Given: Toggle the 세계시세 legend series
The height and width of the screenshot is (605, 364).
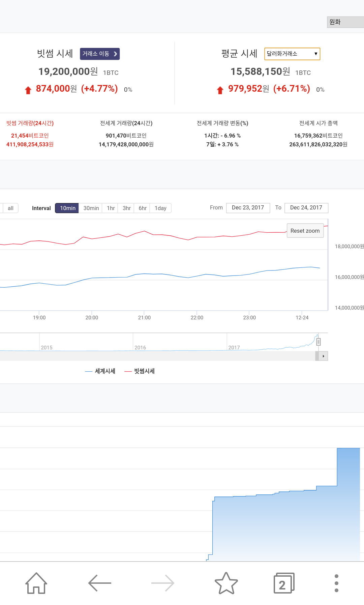Looking at the screenshot, I should coord(100,371).
